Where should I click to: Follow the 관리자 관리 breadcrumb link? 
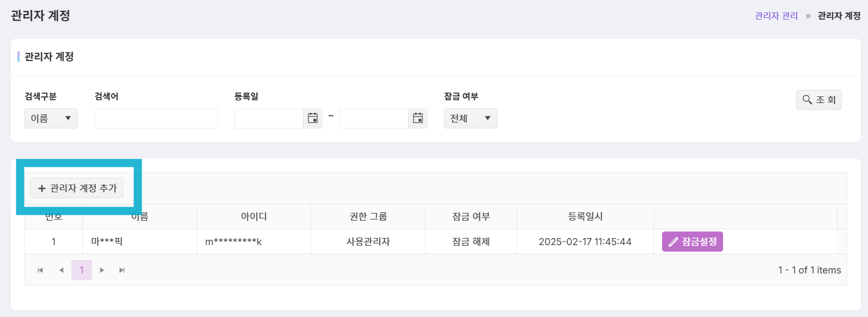coord(776,16)
